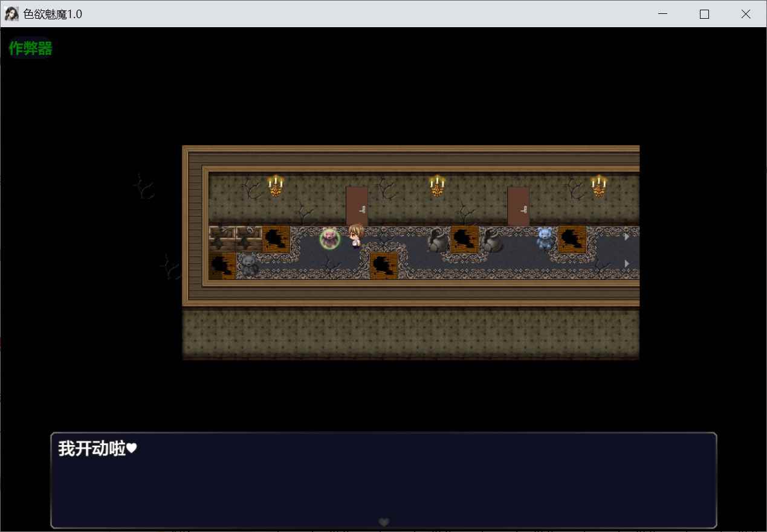The height and width of the screenshot is (532, 767).
Task: Open the left wooden door
Action: click(357, 206)
